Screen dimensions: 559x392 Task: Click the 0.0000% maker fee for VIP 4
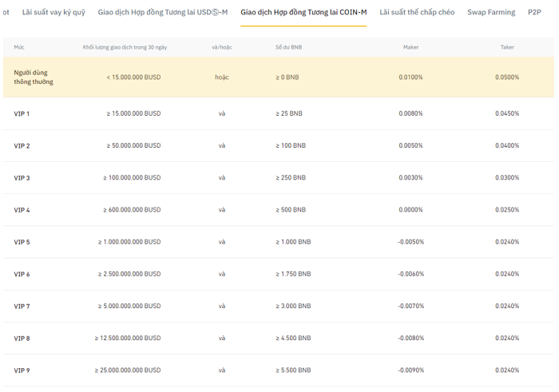410,209
